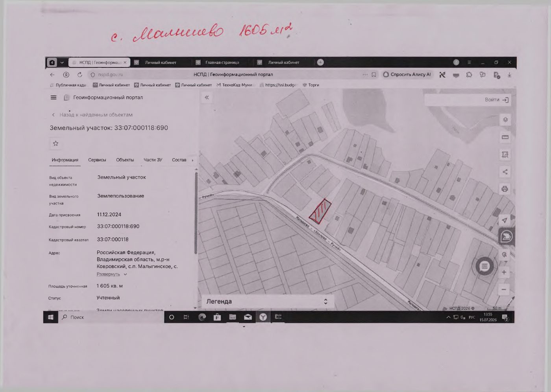Add parcel to favorites with star
This screenshot has height=392, width=551.
(56, 144)
